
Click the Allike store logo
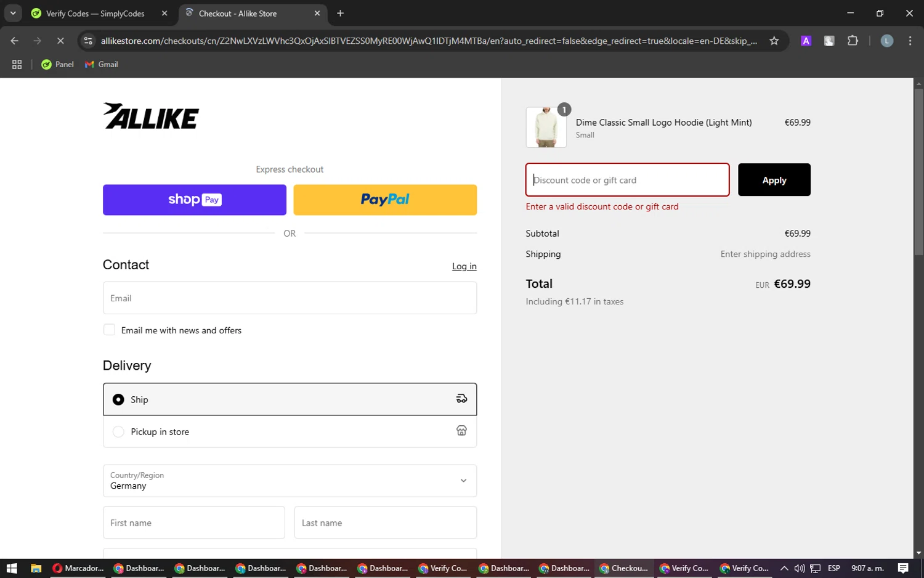pyautogui.click(x=151, y=116)
